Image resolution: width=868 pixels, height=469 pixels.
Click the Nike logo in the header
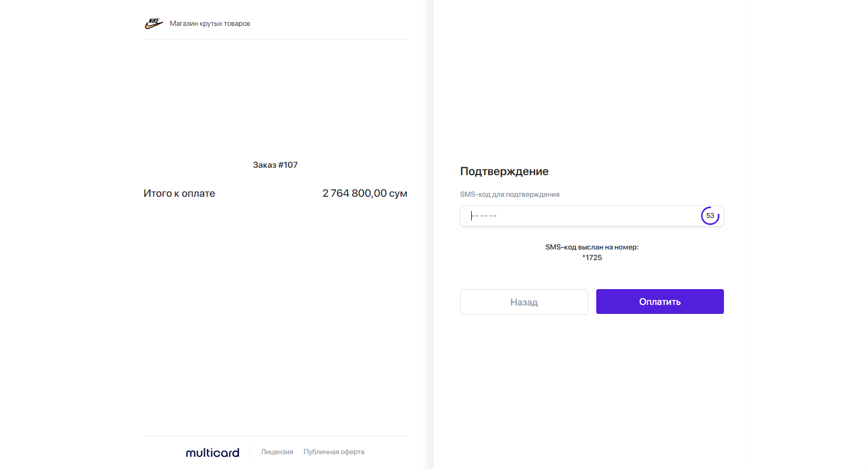(x=154, y=23)
